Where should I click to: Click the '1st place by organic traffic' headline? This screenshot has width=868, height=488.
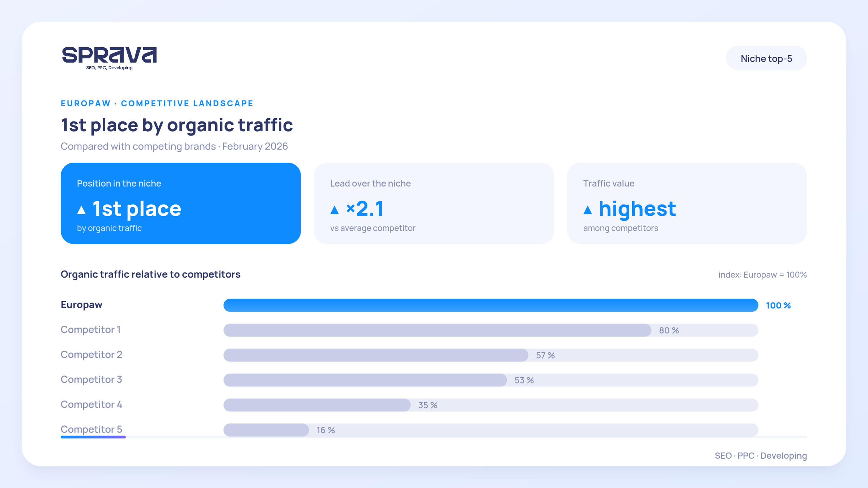click(x=177, y=125)
